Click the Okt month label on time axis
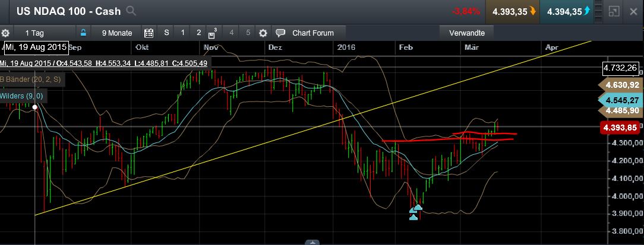This screenshot has width=644, height=245. (x=142, y=47)
